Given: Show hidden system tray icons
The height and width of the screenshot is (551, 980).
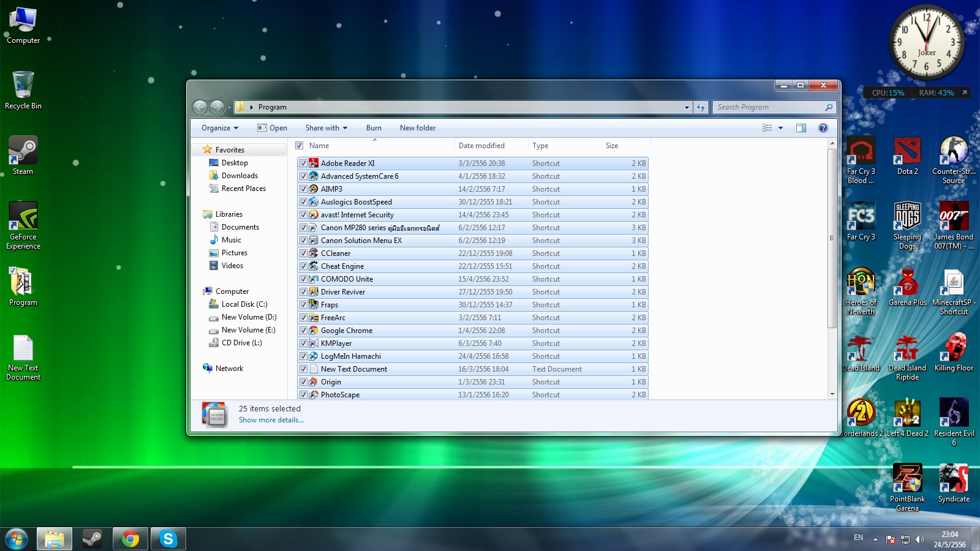Looking at the screenshot, I should [875, 539].
